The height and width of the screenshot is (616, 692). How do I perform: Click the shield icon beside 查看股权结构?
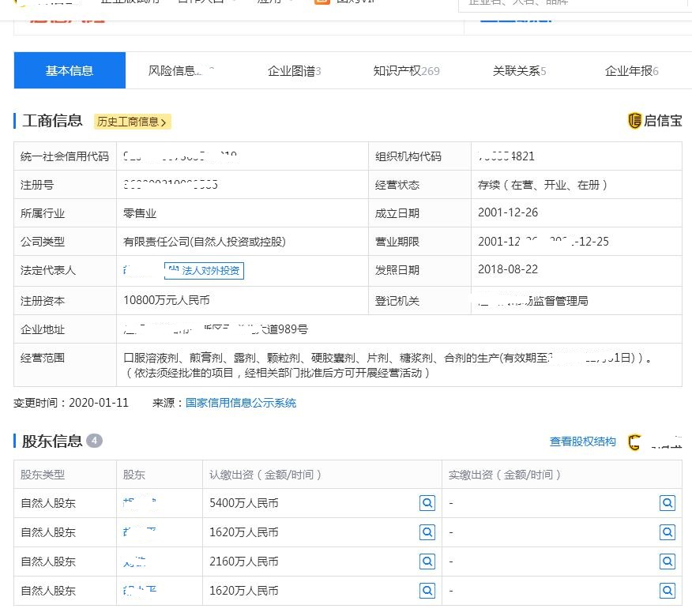pos(634,442)
